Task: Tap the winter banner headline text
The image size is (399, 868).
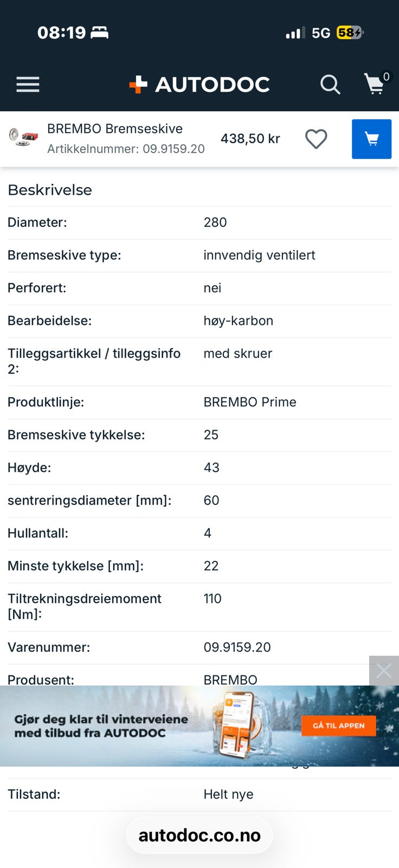Action: point(101,726)
